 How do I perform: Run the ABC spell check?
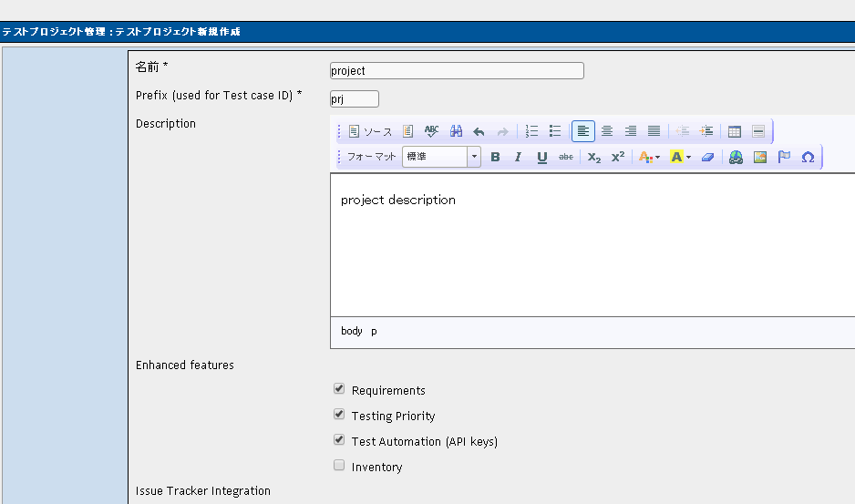pos(431,131)
